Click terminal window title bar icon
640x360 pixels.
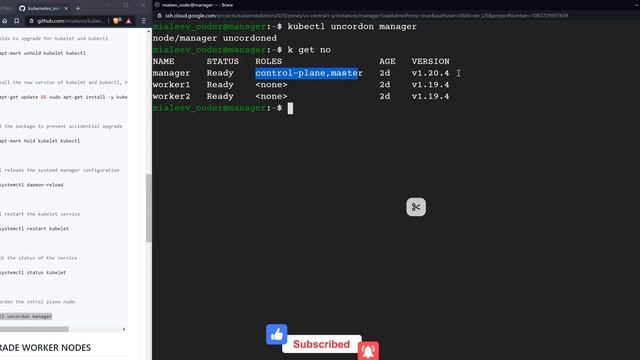(157, 5)
